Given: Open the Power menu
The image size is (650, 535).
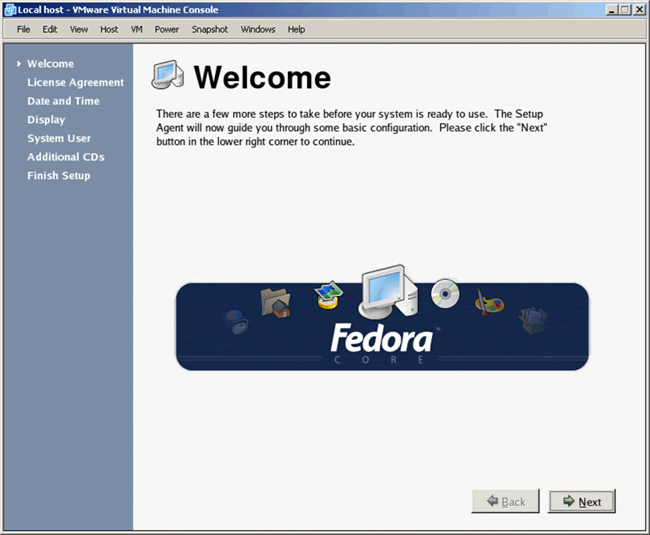Looking at the screenshot, I should click(167, 29).
